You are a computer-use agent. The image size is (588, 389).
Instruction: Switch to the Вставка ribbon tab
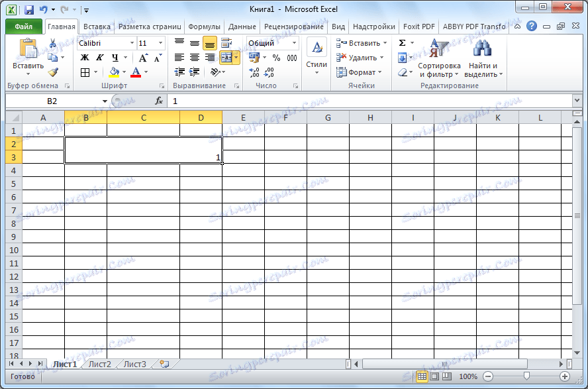pos(97,27)
